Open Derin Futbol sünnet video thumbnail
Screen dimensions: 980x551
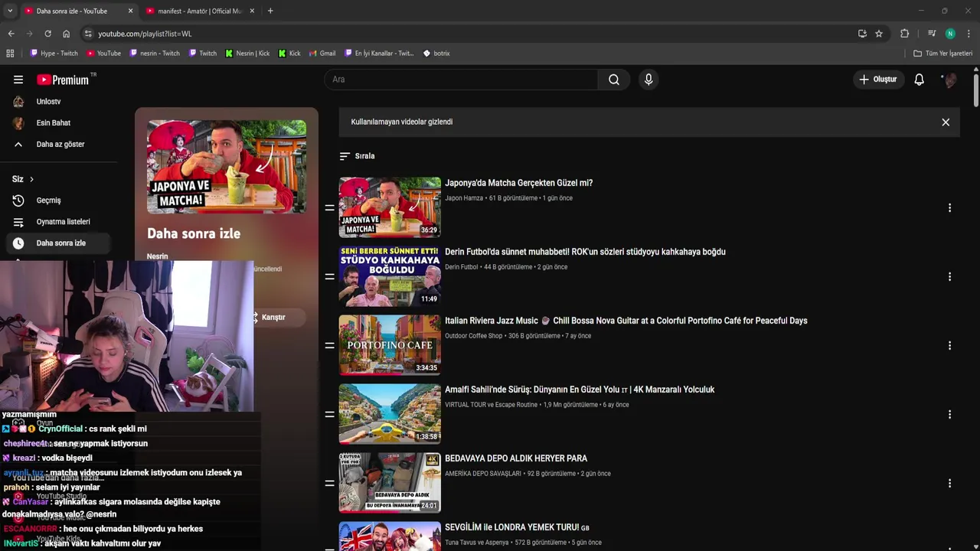pos(390,276)
